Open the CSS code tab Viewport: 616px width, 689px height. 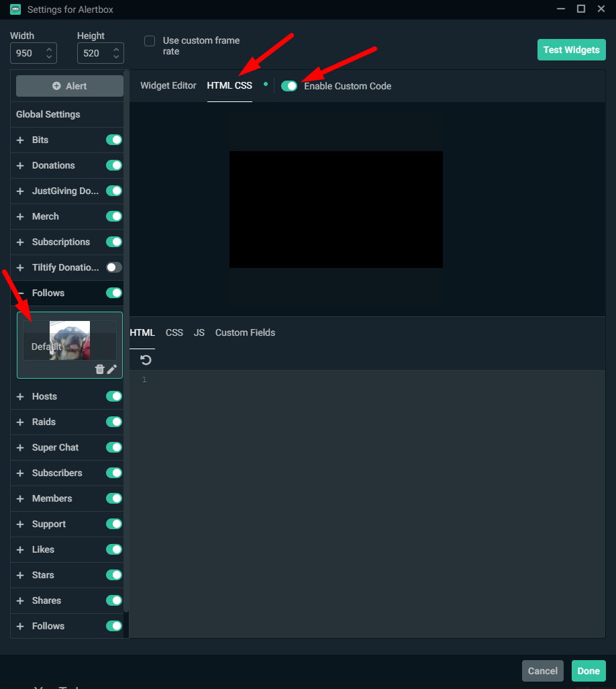pos(174,332)
